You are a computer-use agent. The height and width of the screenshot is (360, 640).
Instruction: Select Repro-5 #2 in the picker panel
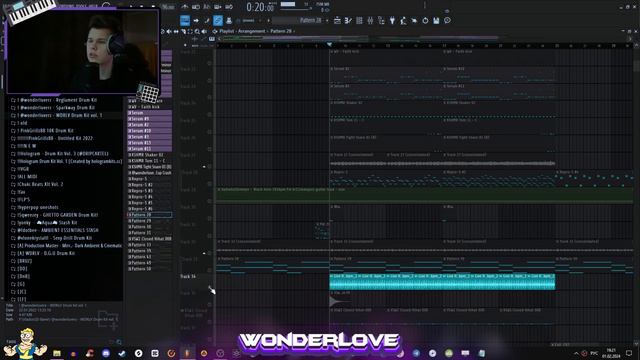tap(150, 184)
